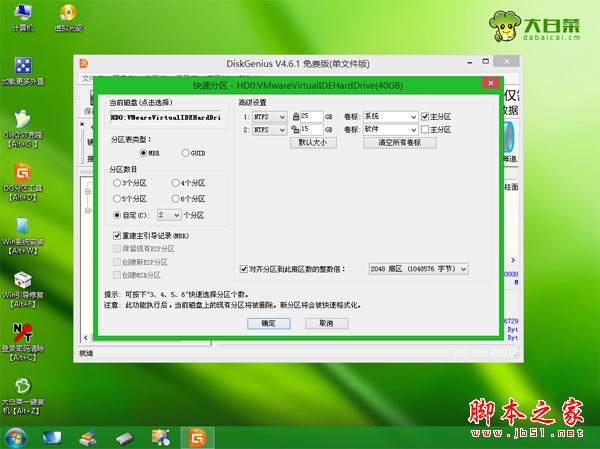600x449 pixels.
Task: Launch Dabaicai one-key install (Alt+Z) shortcut
Action: (x=23, y=396)
